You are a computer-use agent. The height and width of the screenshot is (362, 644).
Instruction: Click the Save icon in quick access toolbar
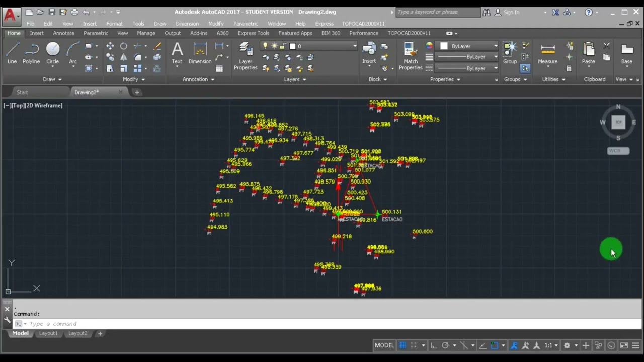(x=52, y=12)
